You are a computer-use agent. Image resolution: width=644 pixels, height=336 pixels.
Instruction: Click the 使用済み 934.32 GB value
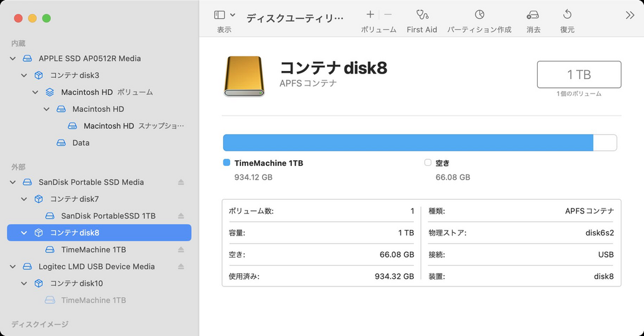[394, 276]
